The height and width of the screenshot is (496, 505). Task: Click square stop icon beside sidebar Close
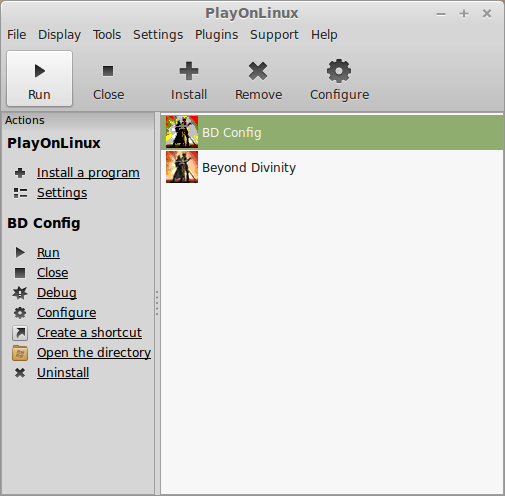click(x=20, y=273)
